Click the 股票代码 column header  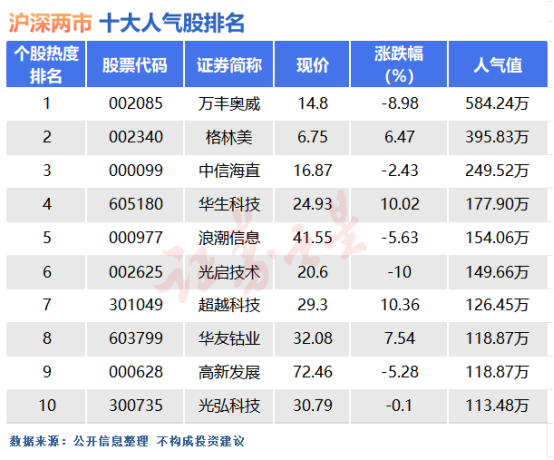coord(135,64)
